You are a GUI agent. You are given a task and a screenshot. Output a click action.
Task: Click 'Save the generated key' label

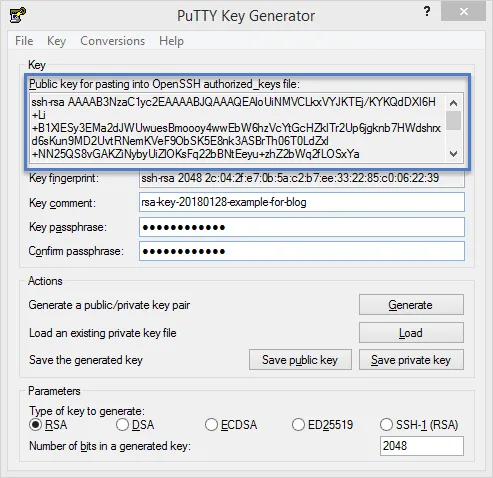pos(86,360)
